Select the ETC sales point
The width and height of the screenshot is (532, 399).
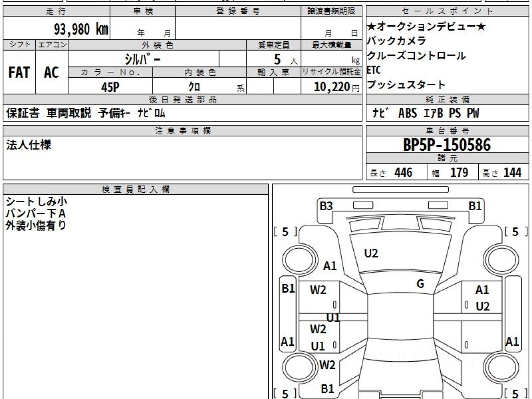click(374, 70)
